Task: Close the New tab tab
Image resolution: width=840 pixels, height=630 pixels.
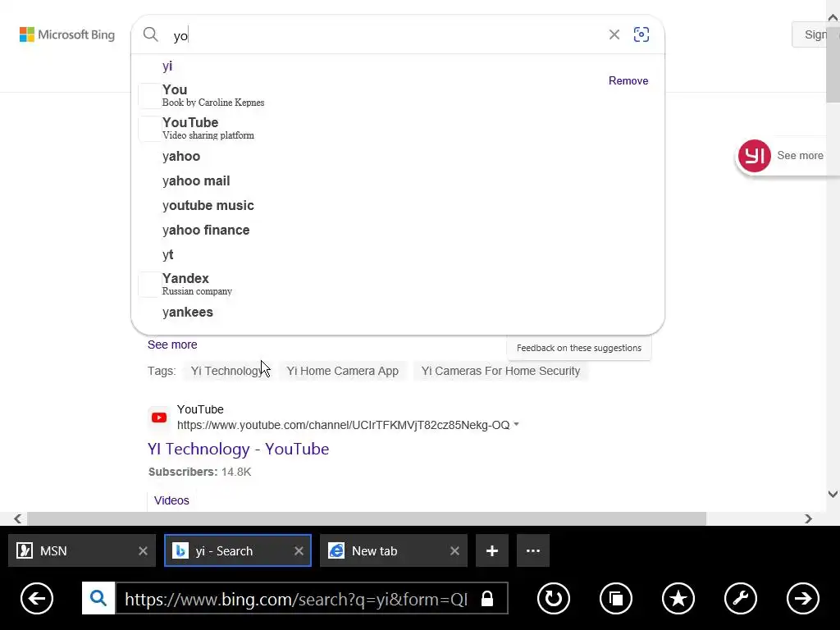Action: tap(454, 550)
